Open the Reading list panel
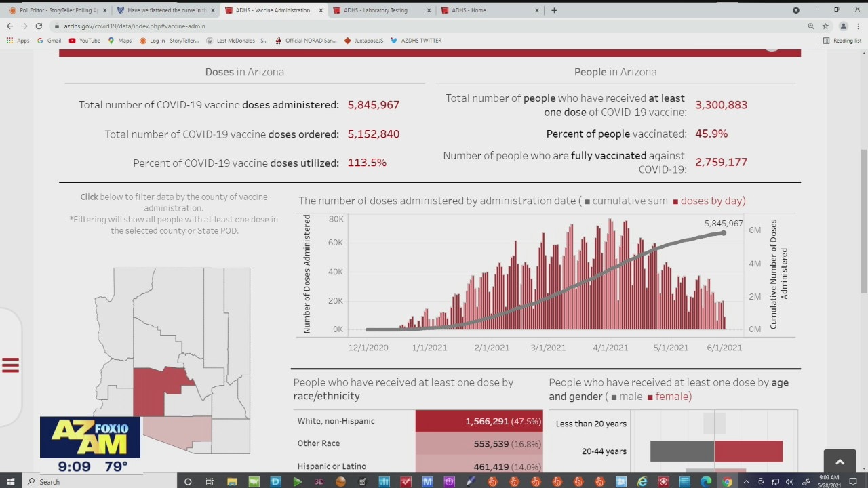The width and height of the screenshot is (868, 488). [842, 41]
